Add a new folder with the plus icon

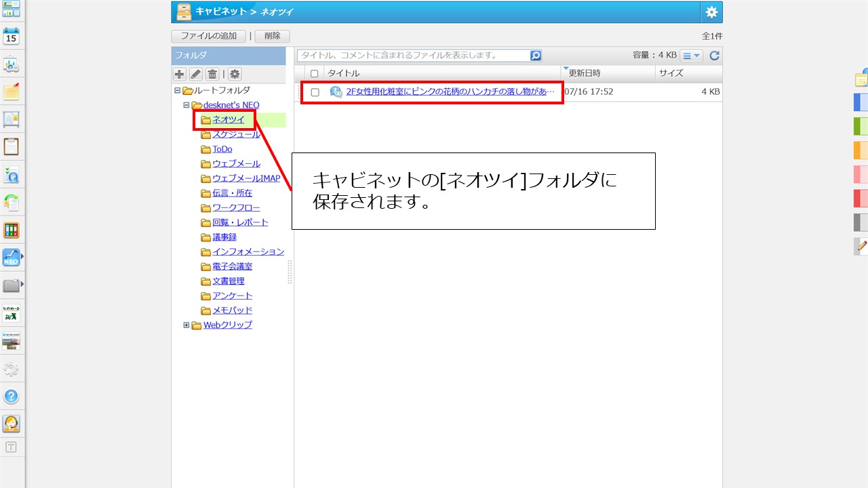click(x=180, y=74)
